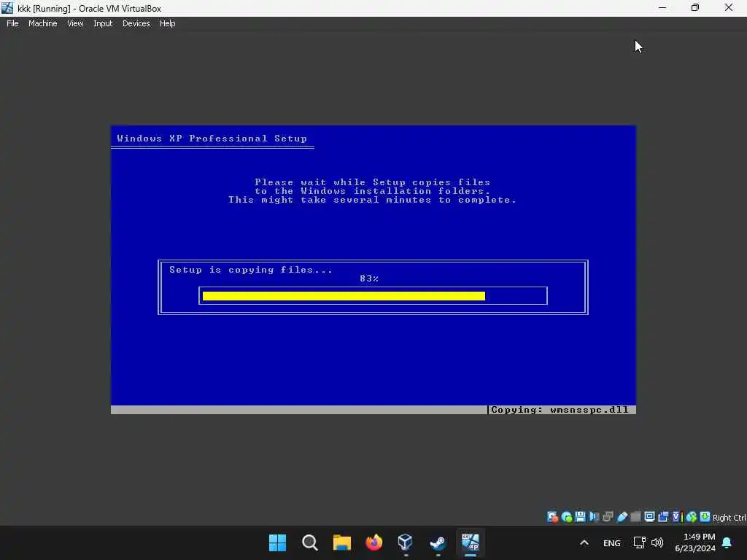Launch Firefox from the taskbar

coord(374,542)
